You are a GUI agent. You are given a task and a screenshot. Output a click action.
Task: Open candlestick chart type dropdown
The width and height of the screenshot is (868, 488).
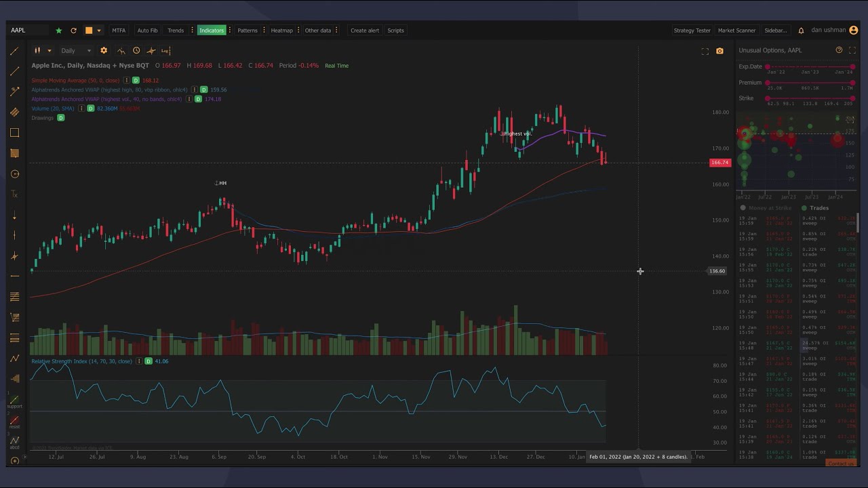coord(42,50)
